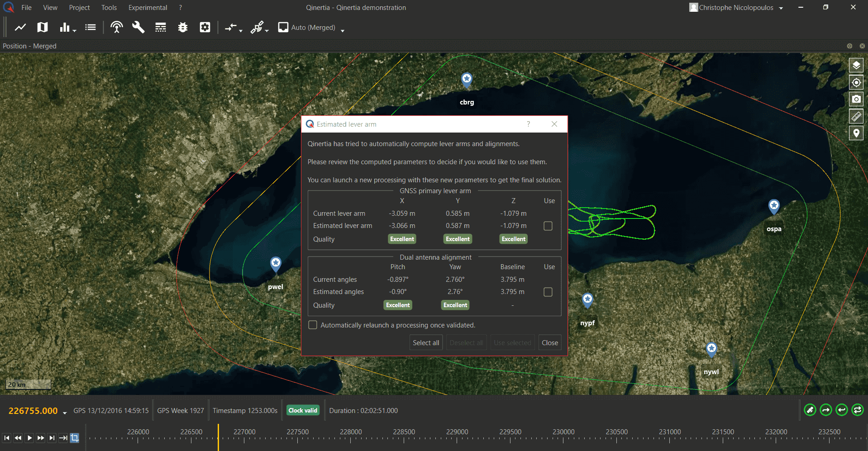
Task: Click the Close button in the dialog
Action: coord(549,343)
